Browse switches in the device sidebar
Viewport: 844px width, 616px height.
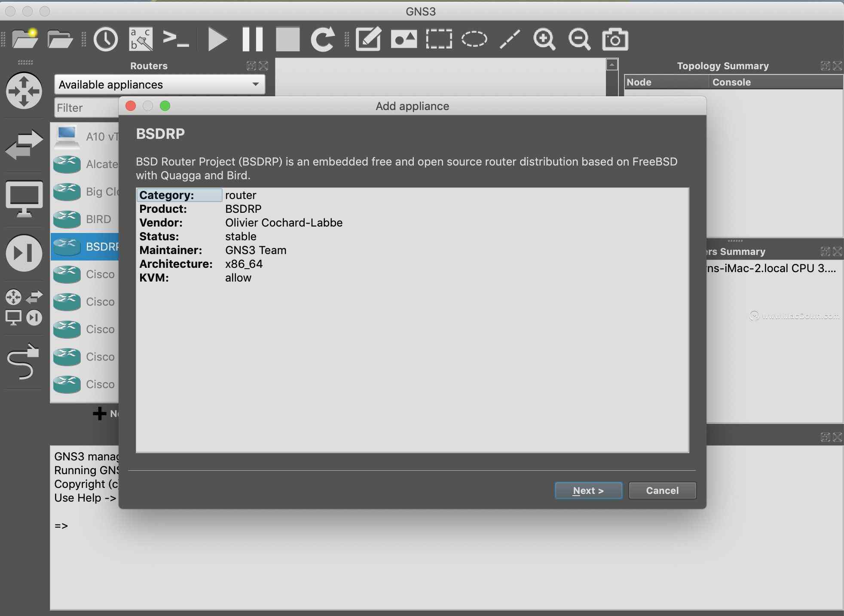click(24, 144)
